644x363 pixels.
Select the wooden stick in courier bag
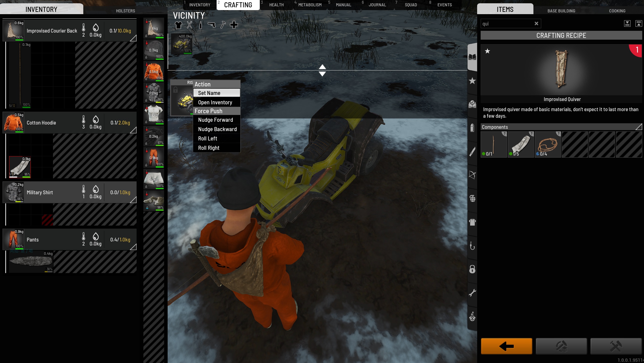coord(20,75)
